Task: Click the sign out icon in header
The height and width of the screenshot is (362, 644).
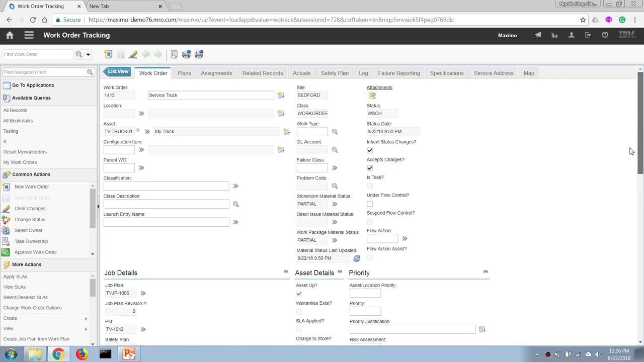Action: (588, 35)
